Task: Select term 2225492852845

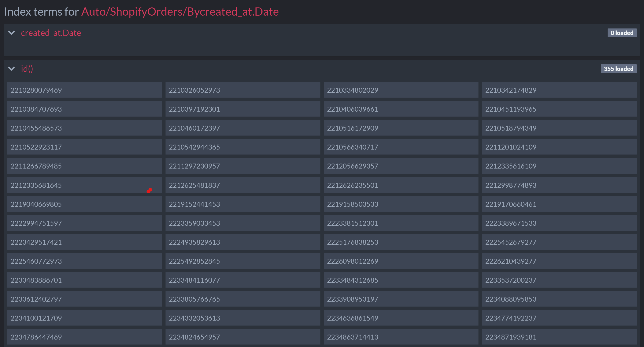Action: pos(243,261)
